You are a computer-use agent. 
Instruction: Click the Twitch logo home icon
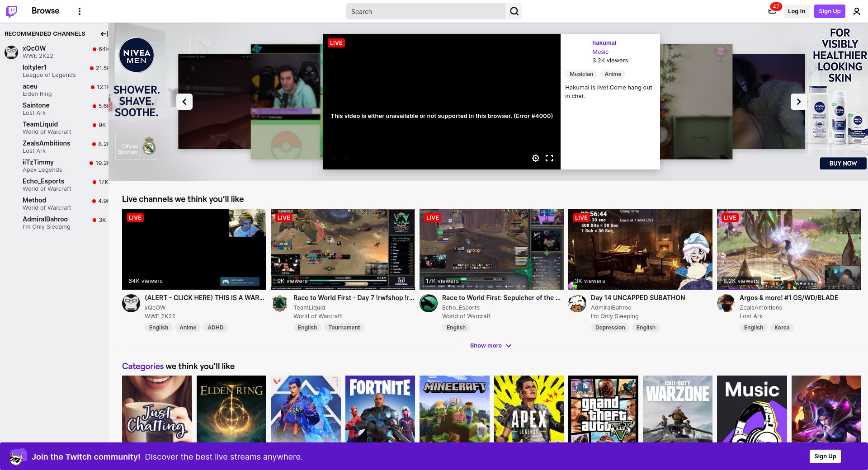[11, 11]
